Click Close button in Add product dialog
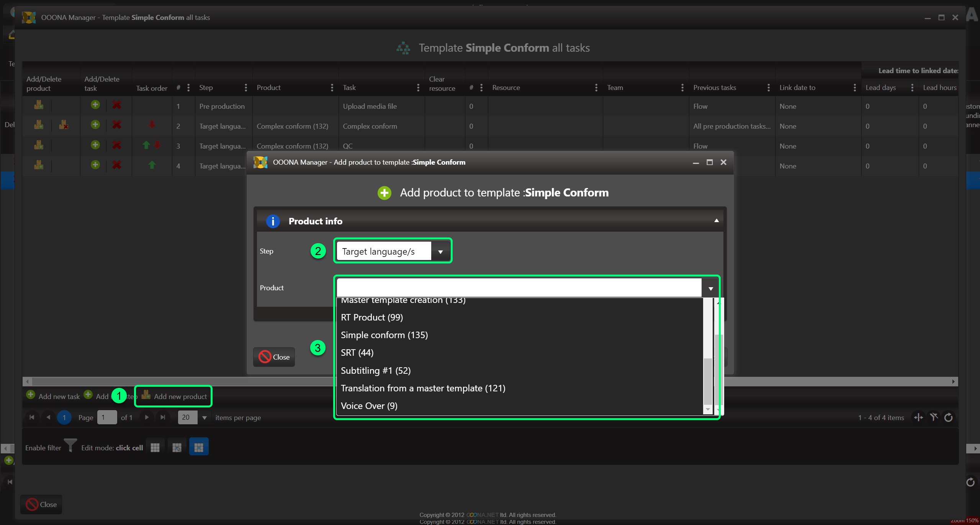 [274, 357]
